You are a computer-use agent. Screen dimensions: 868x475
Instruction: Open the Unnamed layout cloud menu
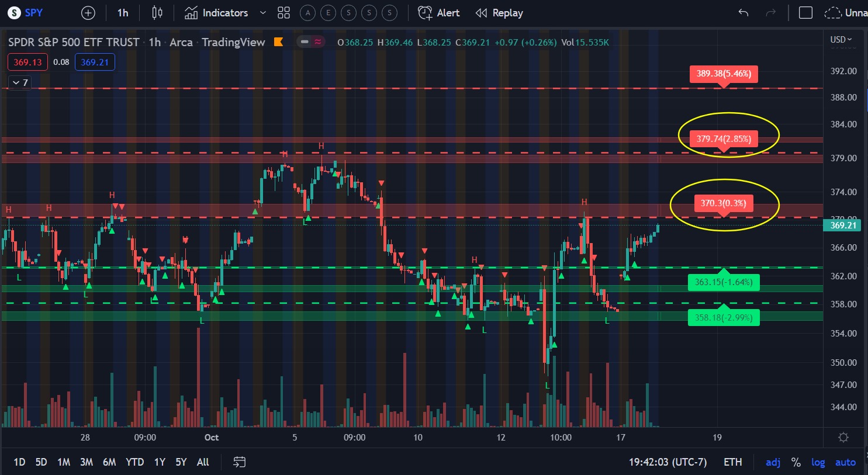click(846, 13)
